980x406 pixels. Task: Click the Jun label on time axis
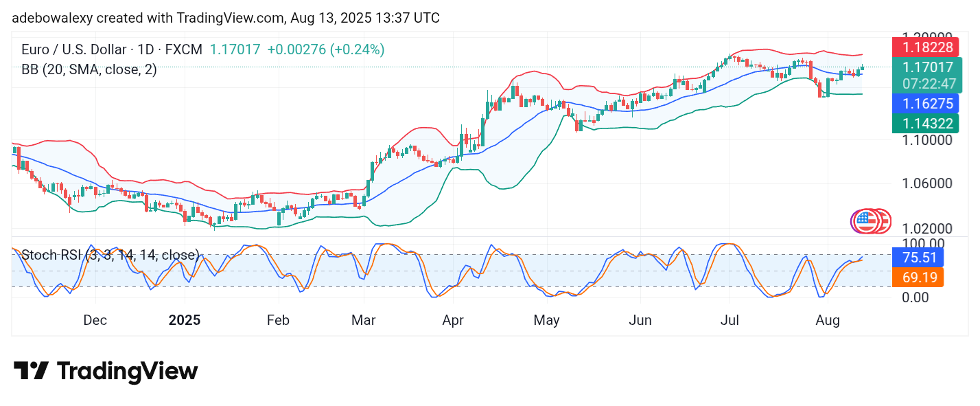pyautogui.click(x=640, y=320)
